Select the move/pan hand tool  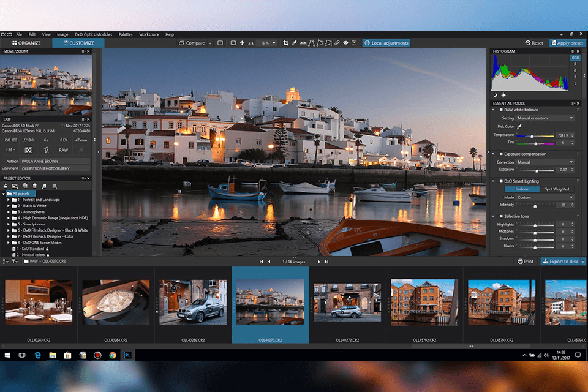point(243,43)
